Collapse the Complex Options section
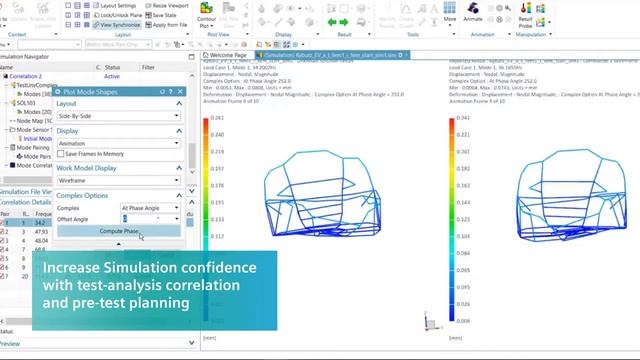Image resolution: width=640 pixels, height=360 pixels. pyautogui.click(x=179, y=196)
